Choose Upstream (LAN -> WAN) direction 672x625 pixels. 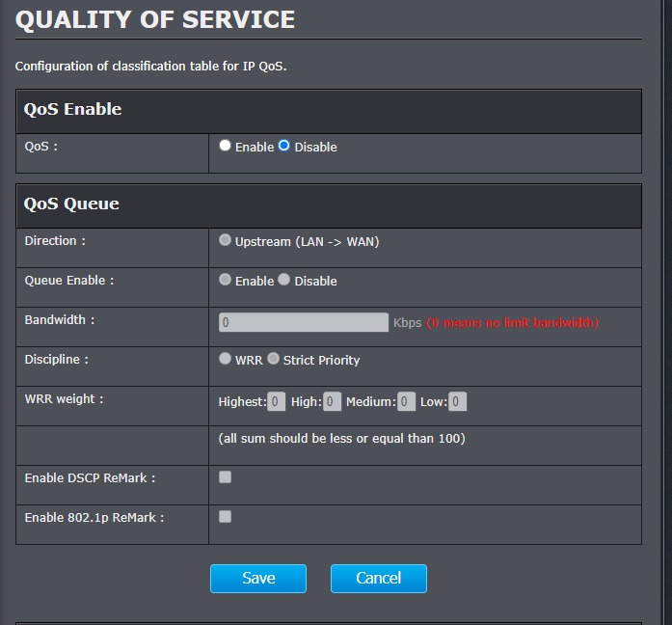pyautogui.click(x=226, y=241)
